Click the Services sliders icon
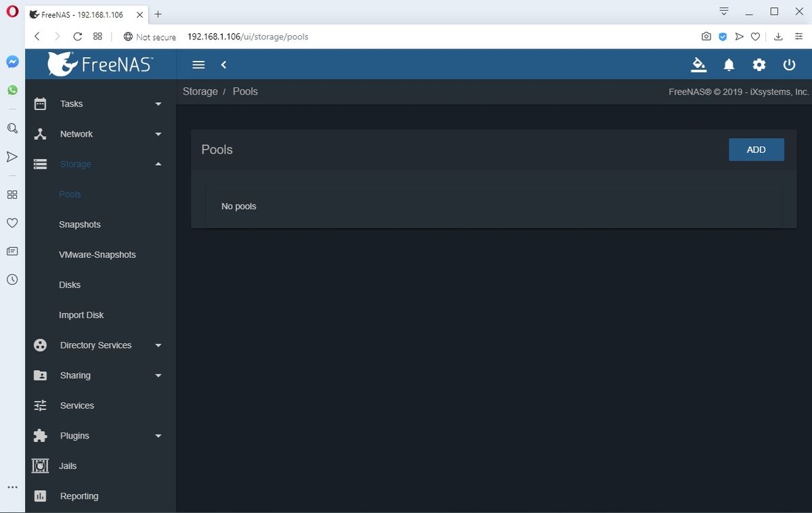 pos(39,405)
